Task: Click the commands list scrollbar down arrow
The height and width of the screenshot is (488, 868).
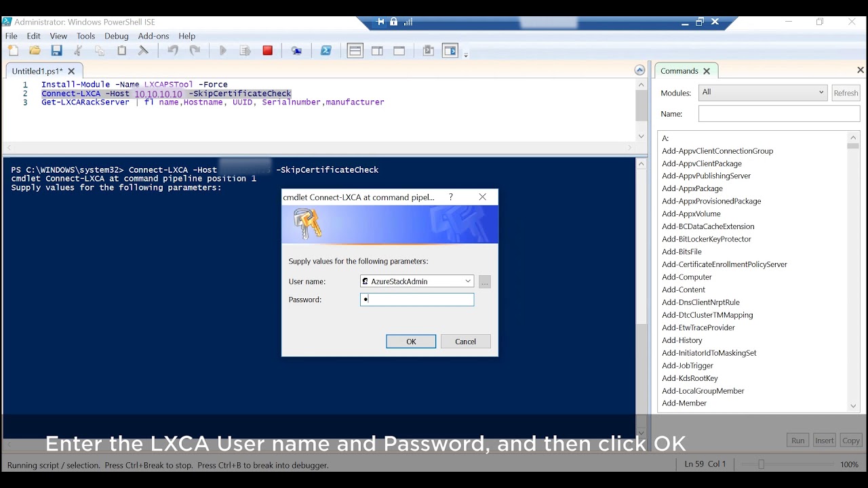Action: tap(853, 406)
